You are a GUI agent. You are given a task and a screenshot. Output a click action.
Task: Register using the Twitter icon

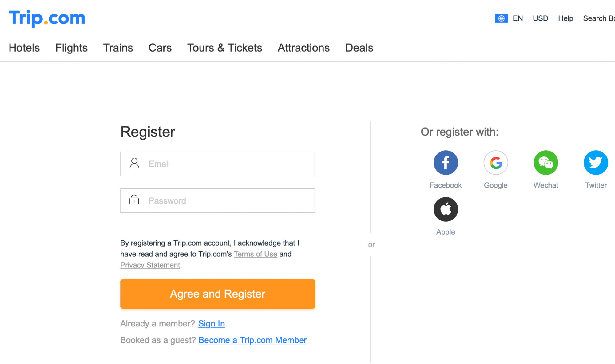(596, 163)
